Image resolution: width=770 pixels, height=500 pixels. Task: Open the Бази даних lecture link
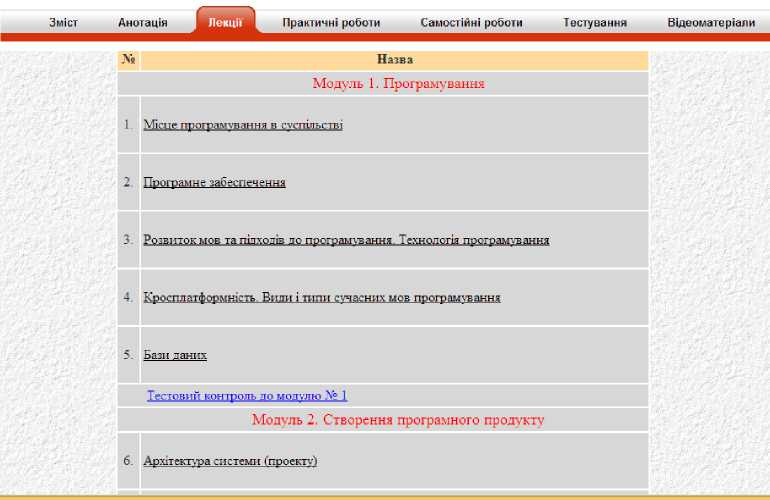coord(175,355)
